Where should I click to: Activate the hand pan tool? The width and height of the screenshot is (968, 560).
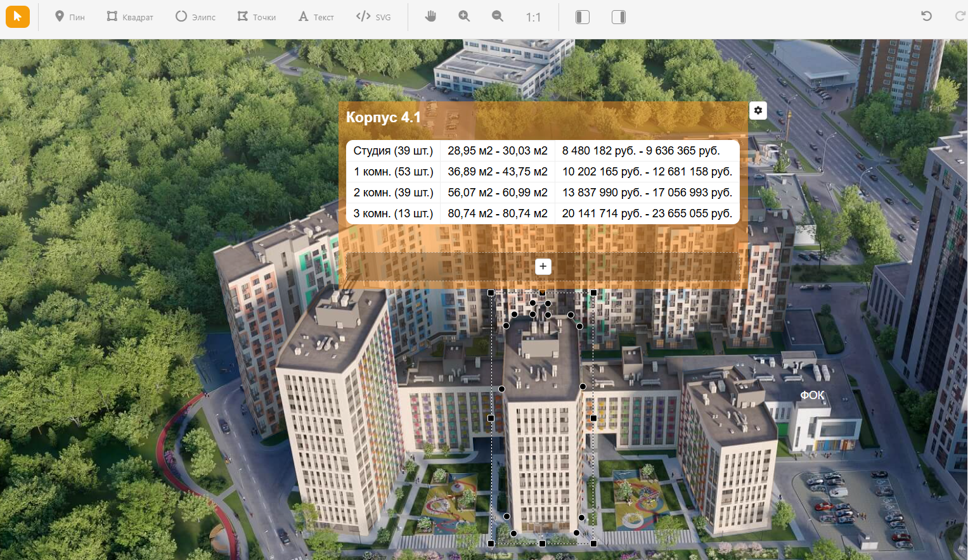(430, 17)
